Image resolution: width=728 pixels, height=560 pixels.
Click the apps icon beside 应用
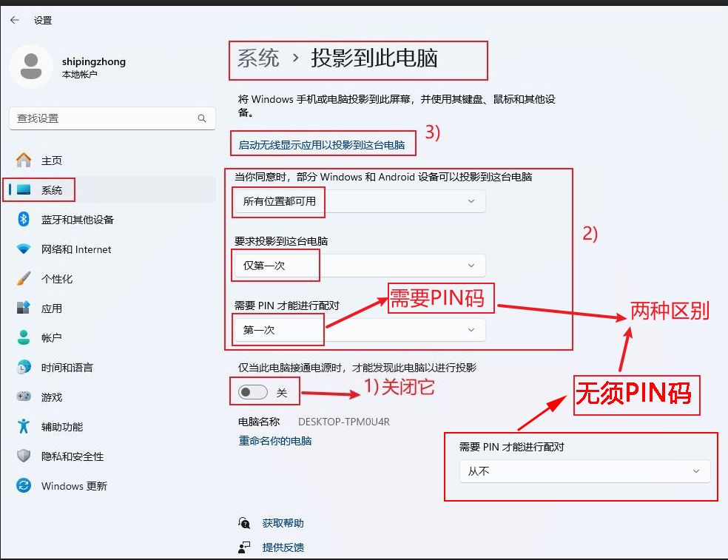24,308
